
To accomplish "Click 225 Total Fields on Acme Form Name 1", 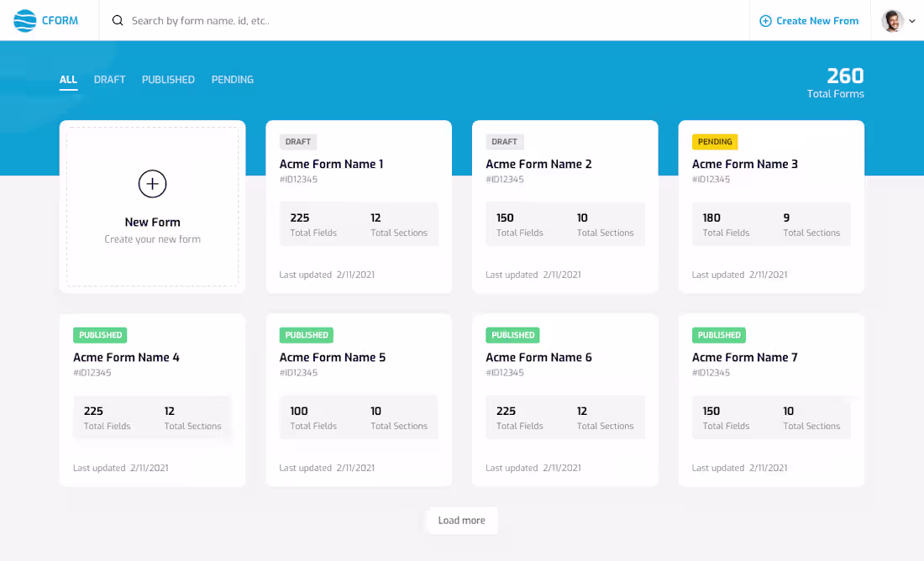I will (313, 224).
